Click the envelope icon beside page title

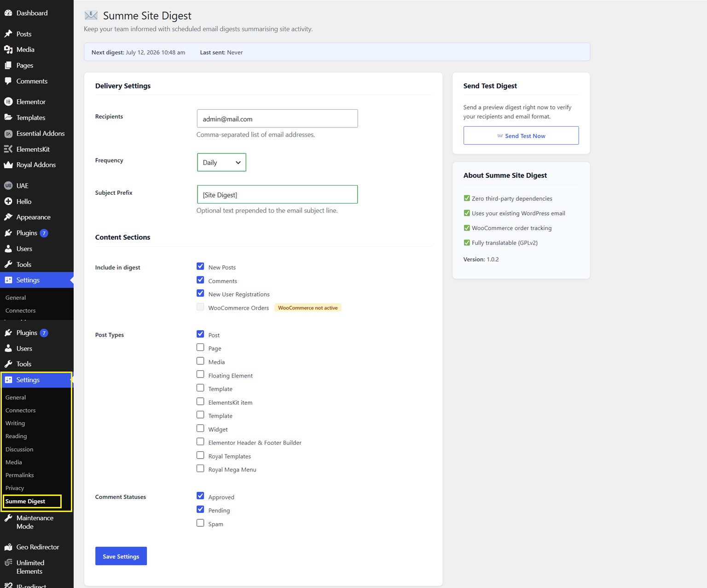click(91, 16)
